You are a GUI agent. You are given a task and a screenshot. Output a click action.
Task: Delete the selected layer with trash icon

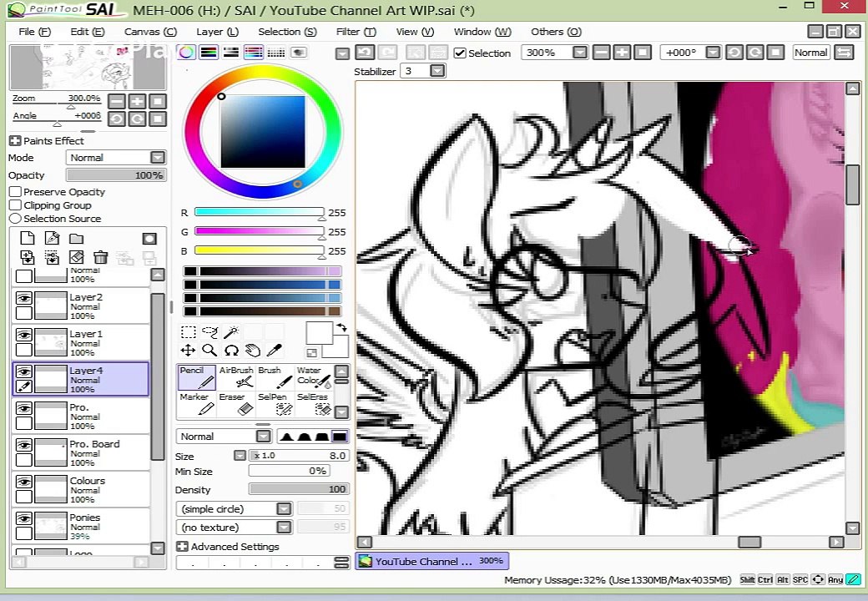coord(100,257)
